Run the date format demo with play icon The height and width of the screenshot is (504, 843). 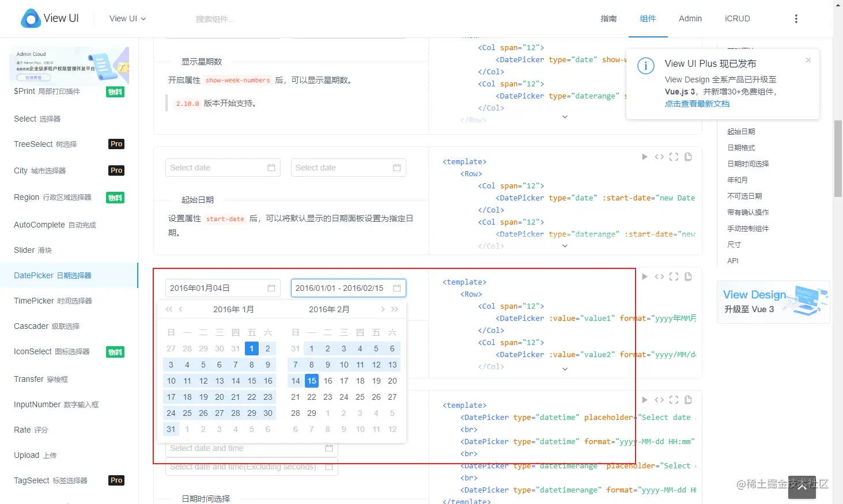pyautogui.click(x=645, y=276)
